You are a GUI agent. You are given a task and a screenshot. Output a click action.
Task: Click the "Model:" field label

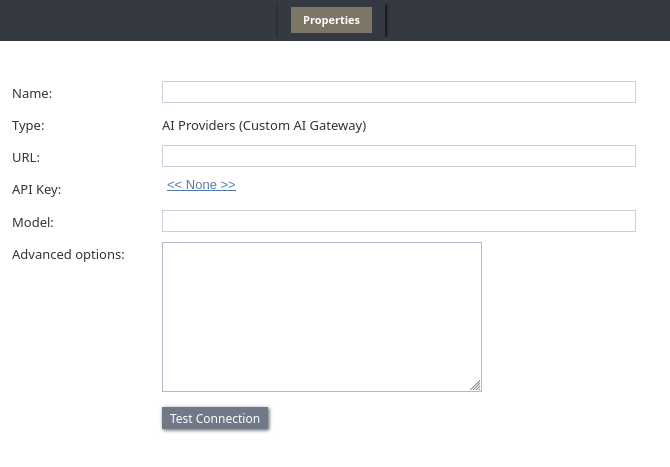click(x=33, y=222)
